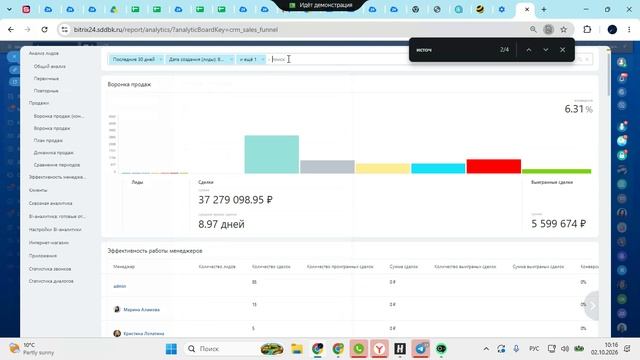Close the find-in-page bar

562,50
